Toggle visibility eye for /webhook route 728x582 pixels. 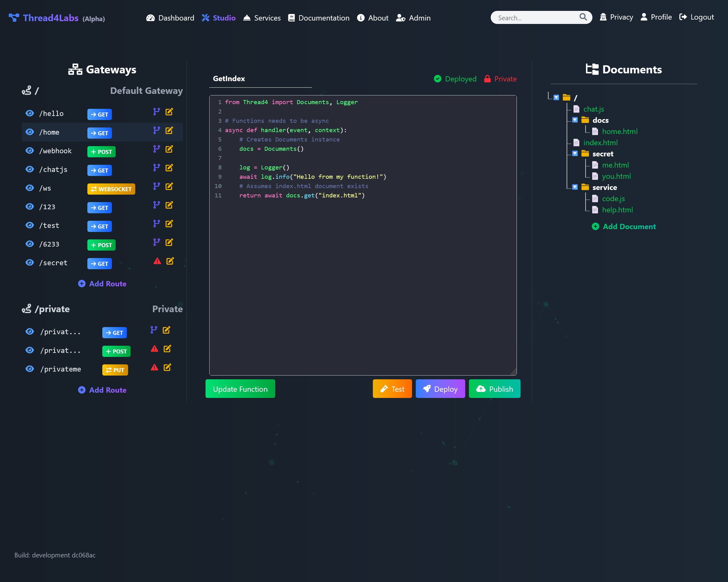click(x=30, y=150)
